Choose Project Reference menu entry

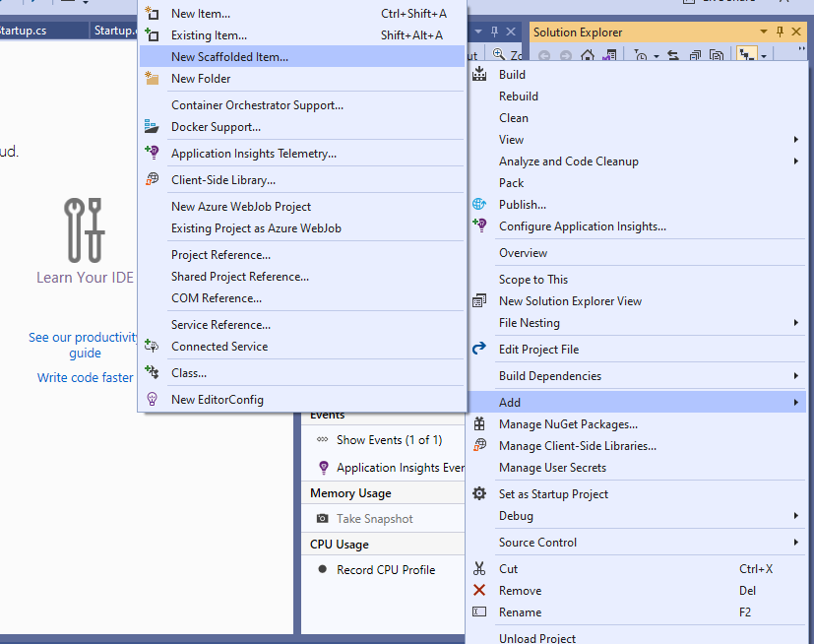click(301, 255)
